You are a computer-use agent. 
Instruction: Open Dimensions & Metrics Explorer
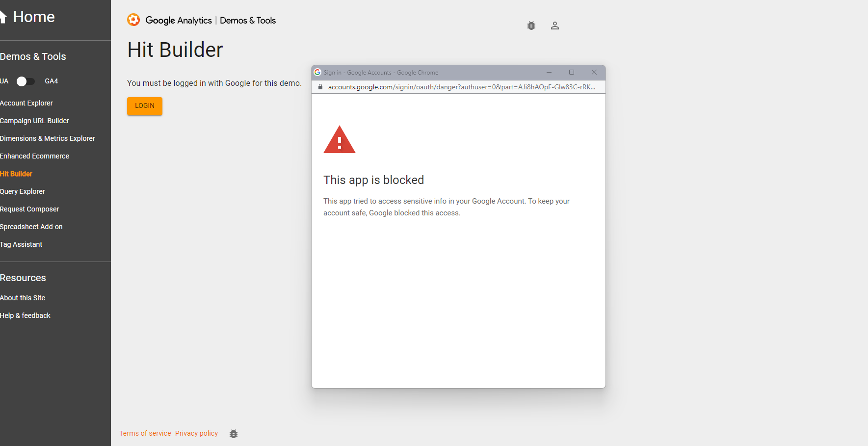tap(48, 138)
